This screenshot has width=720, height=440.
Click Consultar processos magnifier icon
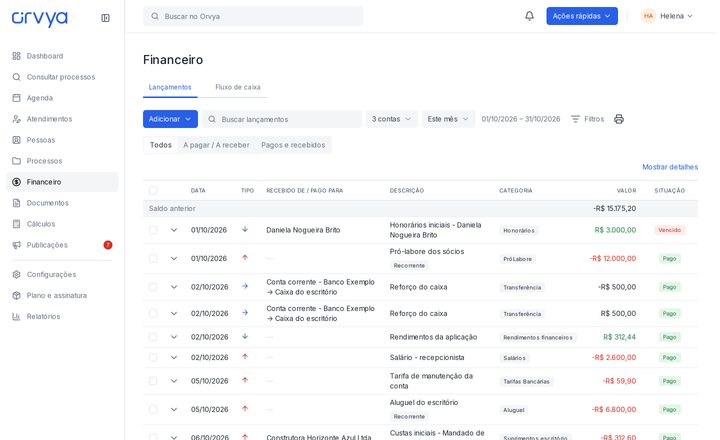pyautogui.click(x=17, y=77)
